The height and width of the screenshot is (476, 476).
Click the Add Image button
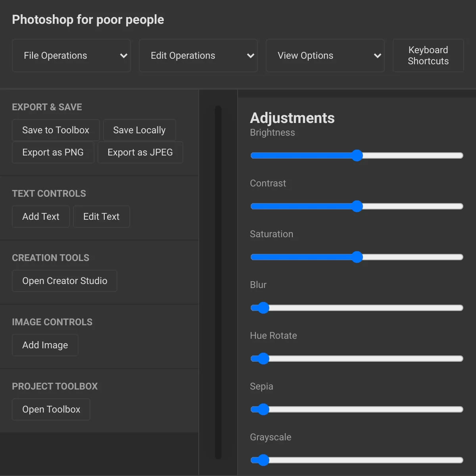[x=45, y=345]
